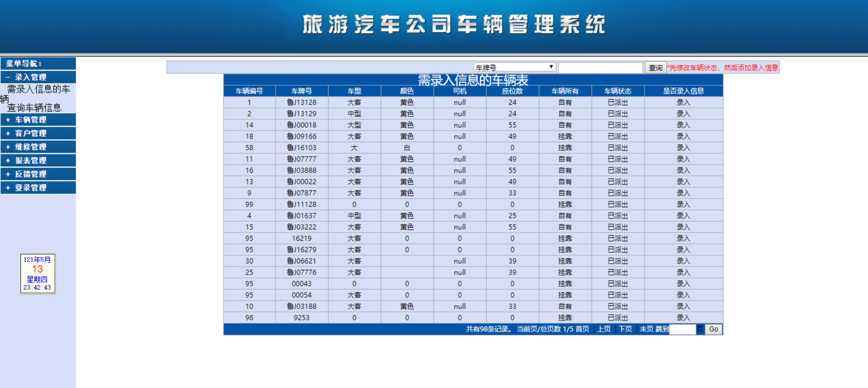This screenshot has width=868, height=388.
Task: Click 录入 for plate 00054
Action: [683, 295]
